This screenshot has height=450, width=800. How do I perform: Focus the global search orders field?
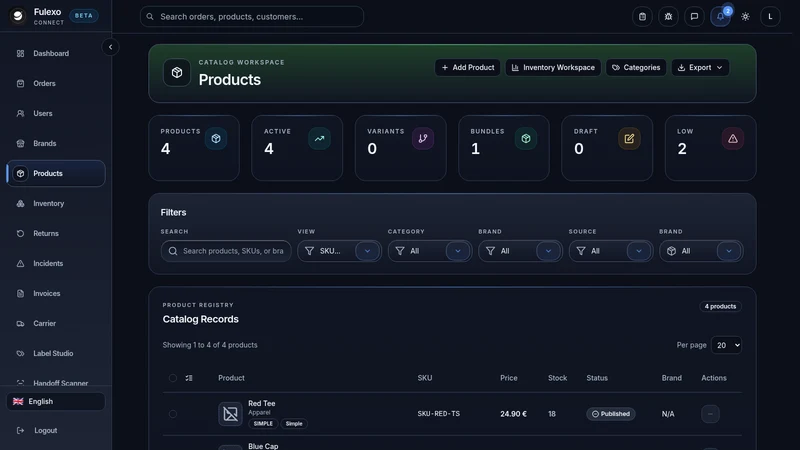(x=252, y=16)
